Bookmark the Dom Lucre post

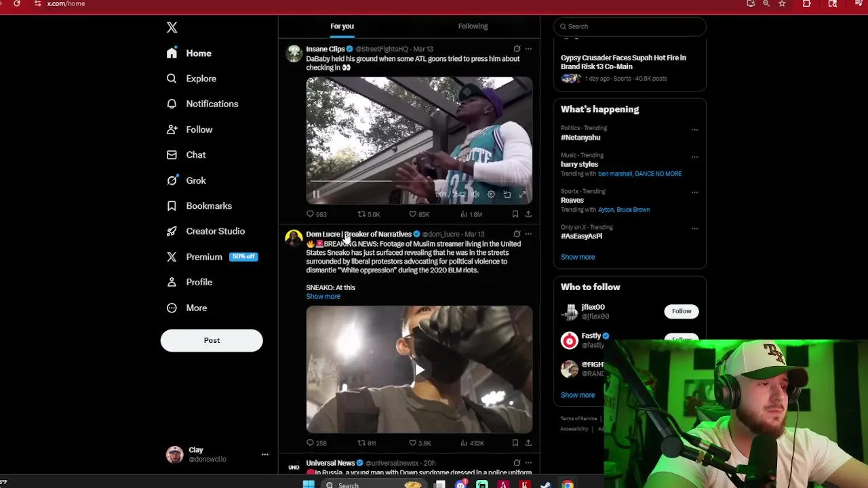pyautogui.click(x=515, y=443)
